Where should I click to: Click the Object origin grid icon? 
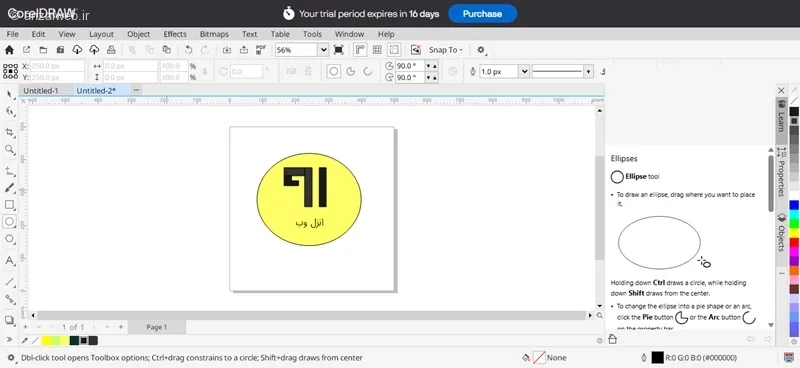[10, 71]
